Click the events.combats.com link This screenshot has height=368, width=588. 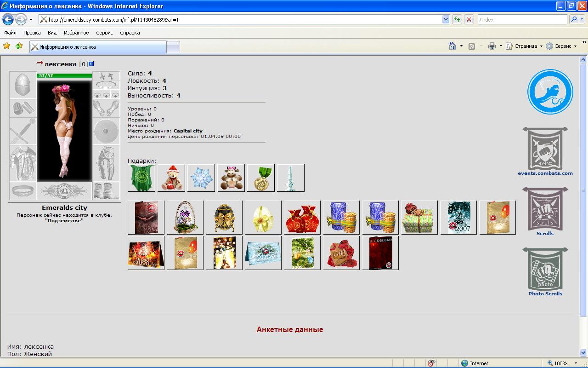coord(545,173)
